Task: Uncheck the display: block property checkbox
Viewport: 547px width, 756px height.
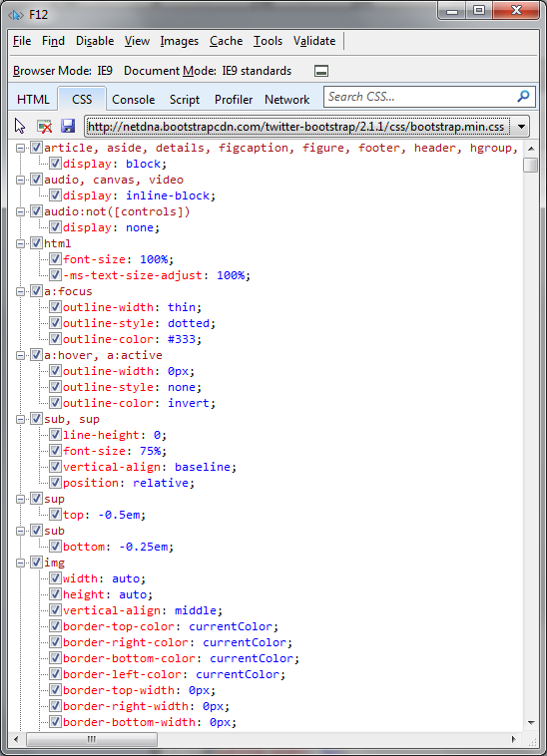Action: [55, 164]
